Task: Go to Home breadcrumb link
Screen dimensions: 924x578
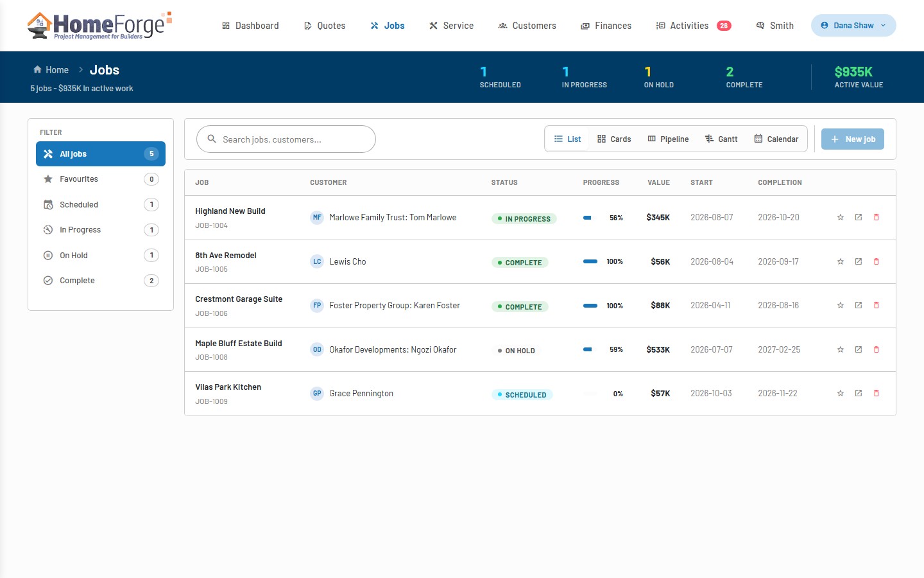Action: [x=51, y=70]
